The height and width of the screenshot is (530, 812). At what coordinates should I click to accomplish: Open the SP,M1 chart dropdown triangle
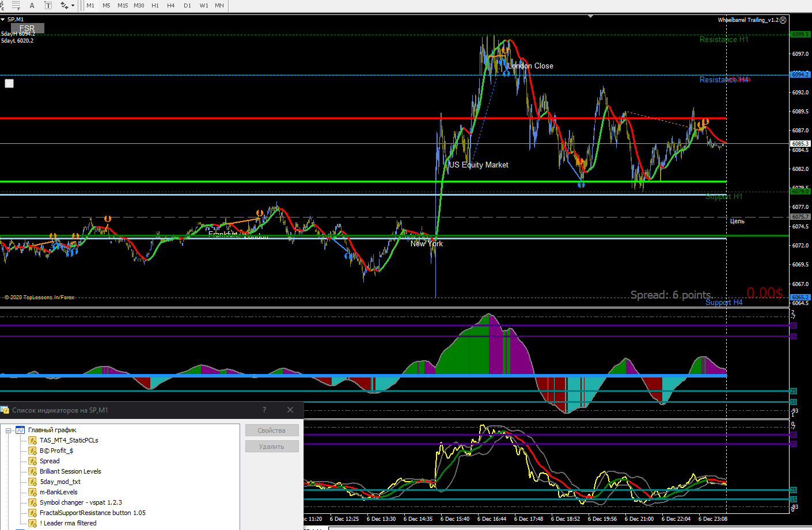[3, 20]
